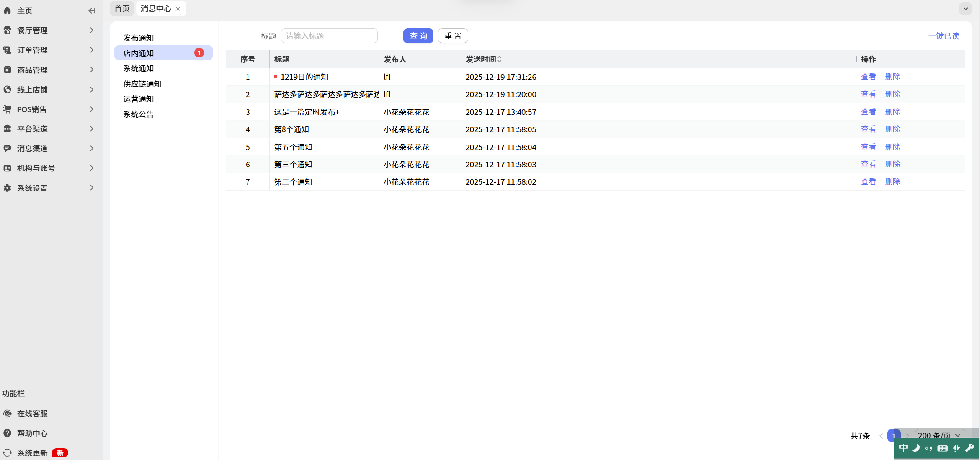This screenshot has height=460, width=980.
Task: Expand the 订单管理 menu chevron
Action: 92,50
